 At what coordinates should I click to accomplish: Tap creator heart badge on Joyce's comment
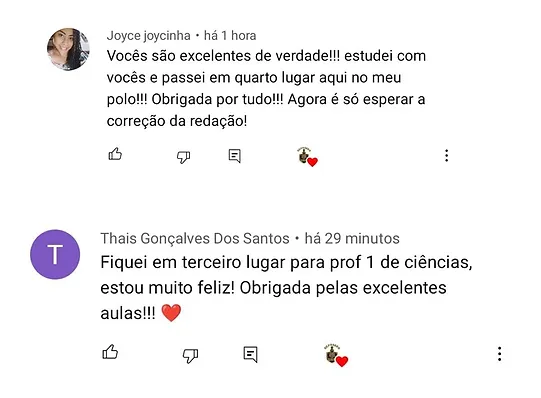(x=307, y=157)
